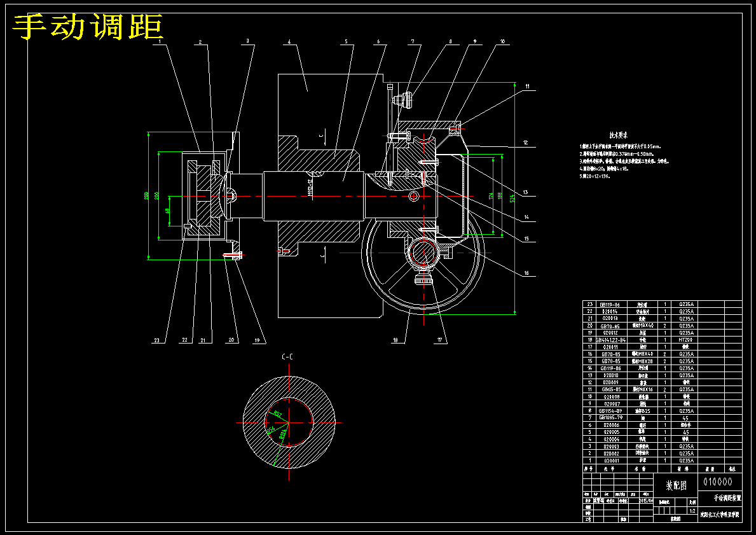
Task: Click technical note 5 containing 20×12×136
Action: coord(595,177)
